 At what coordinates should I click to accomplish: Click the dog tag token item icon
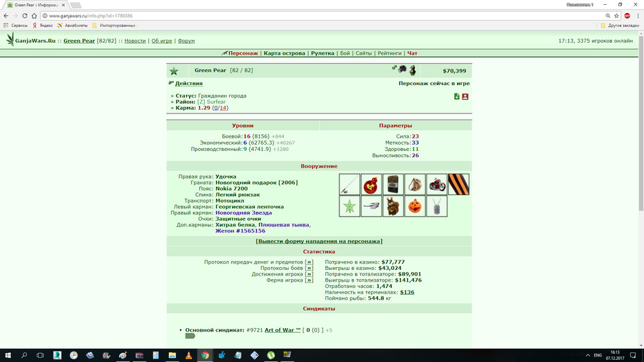[436, 206]
